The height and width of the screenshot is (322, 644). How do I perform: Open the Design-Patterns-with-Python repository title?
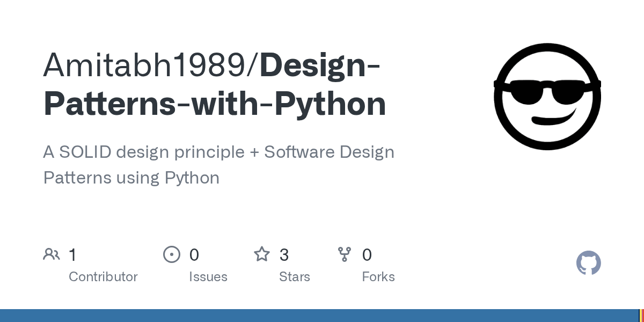215,84
